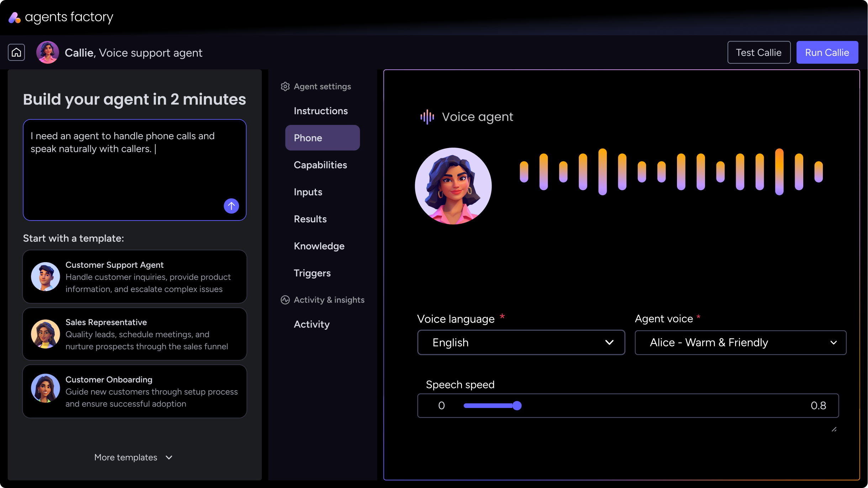Image resolution: width=868 pixels, height=488 pixels.
Task: Click the Test Callie button
Action: [758, 53]
